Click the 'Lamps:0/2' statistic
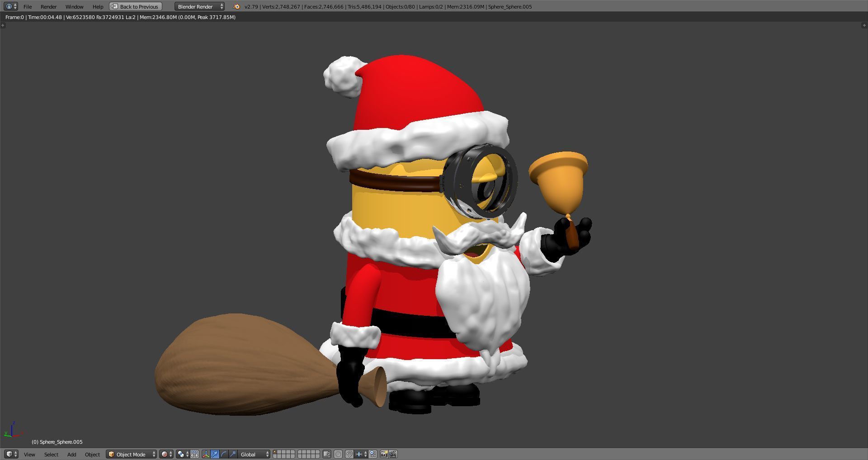Image resolution: width=868 pixels, height=460 pixels. pyautogui.click(x=431, y=7)
